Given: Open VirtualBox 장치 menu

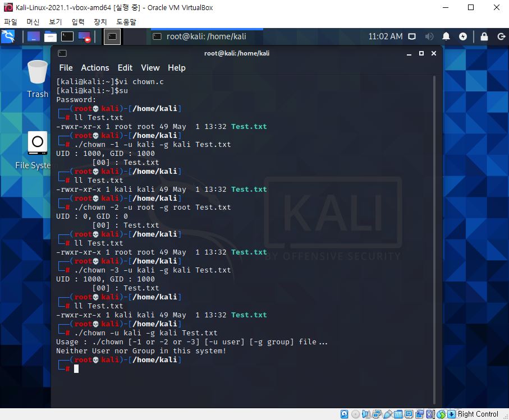Looking at the screenshot, I should pyautogui.click(x=100, y=22).
